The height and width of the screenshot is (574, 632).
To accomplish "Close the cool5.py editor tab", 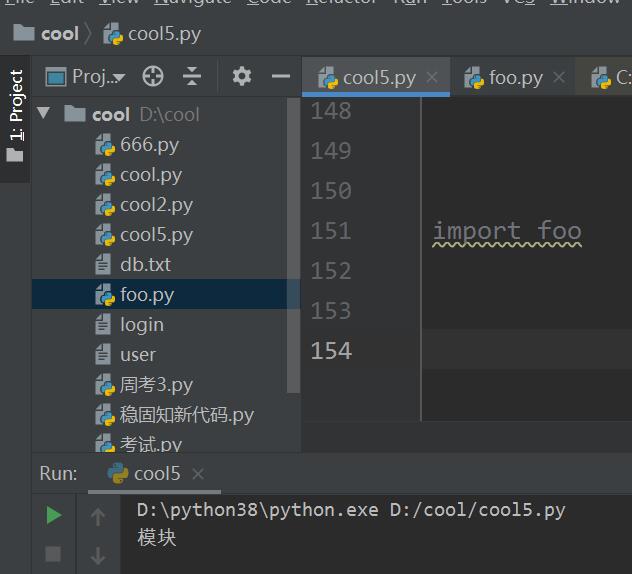I will click(432, 77).
